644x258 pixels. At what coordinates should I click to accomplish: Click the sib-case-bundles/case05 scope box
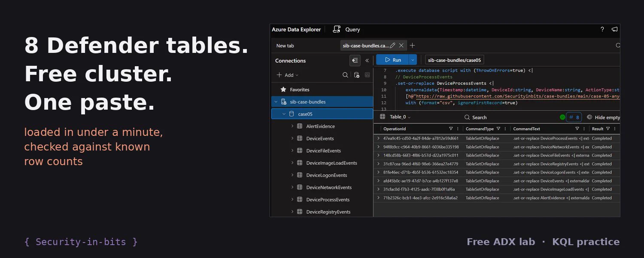point(454,60)
